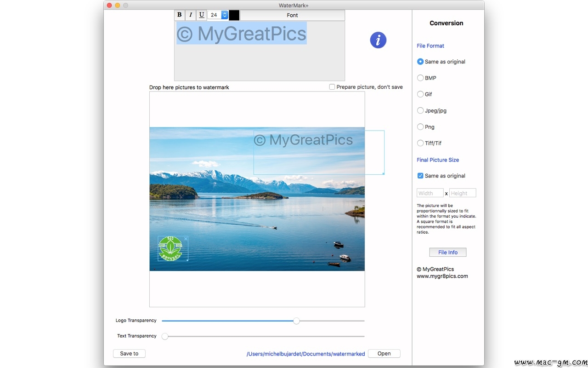The image size is (588, 368).
Task: Click the Height input field
Action: click(x=463, y=193)
